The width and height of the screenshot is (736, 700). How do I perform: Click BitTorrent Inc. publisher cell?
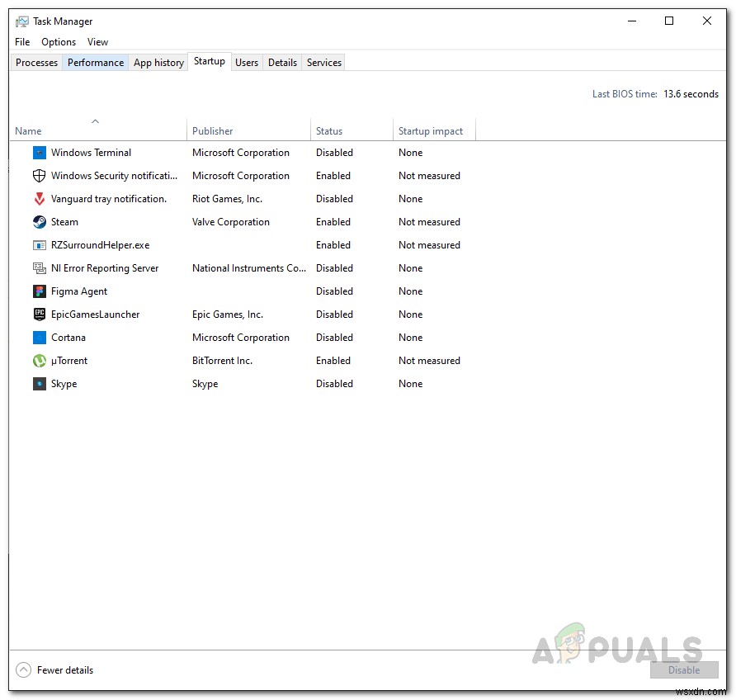pos(223,361)
